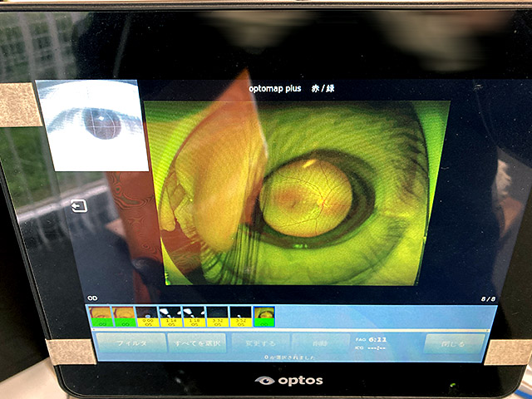Tap the フィルタ (Filter) button
Viewport: 532px width, 399px height.
click(x=131, y=343)
